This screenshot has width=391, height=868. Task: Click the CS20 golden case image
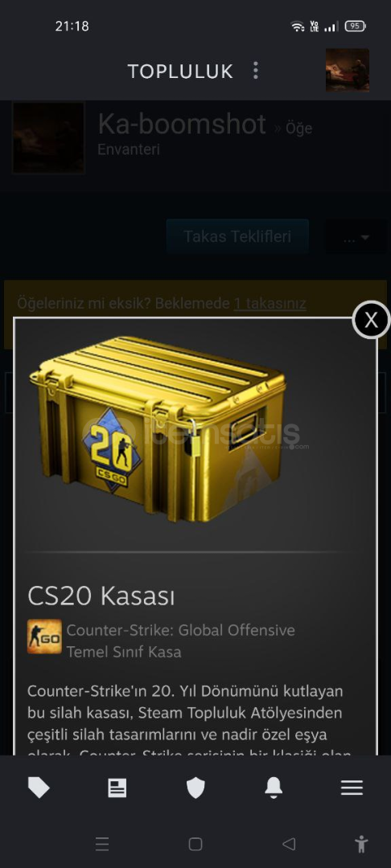point(158,429)
